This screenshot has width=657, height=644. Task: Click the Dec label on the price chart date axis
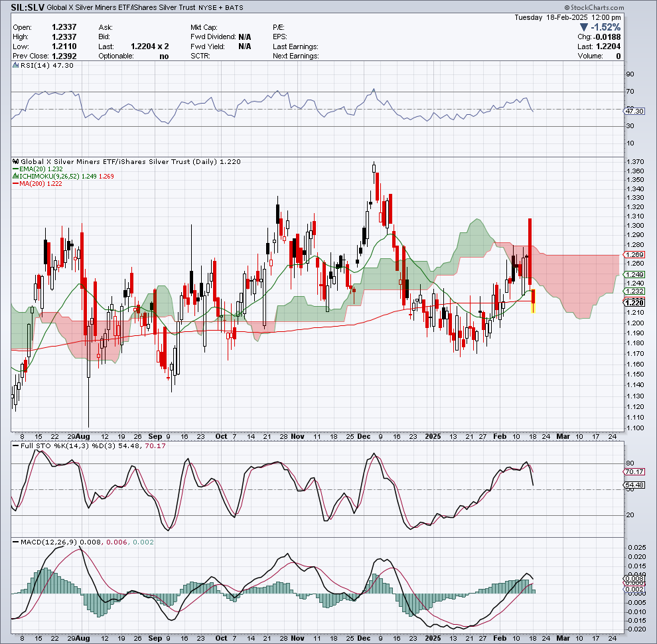tap(364, 436)
